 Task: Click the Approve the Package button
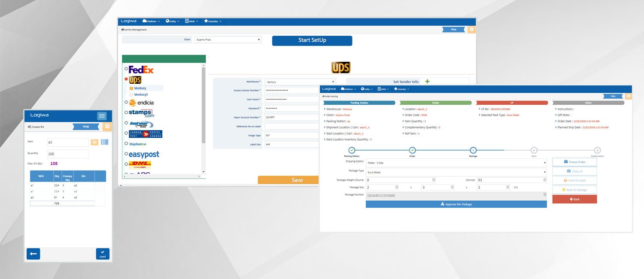456,204
